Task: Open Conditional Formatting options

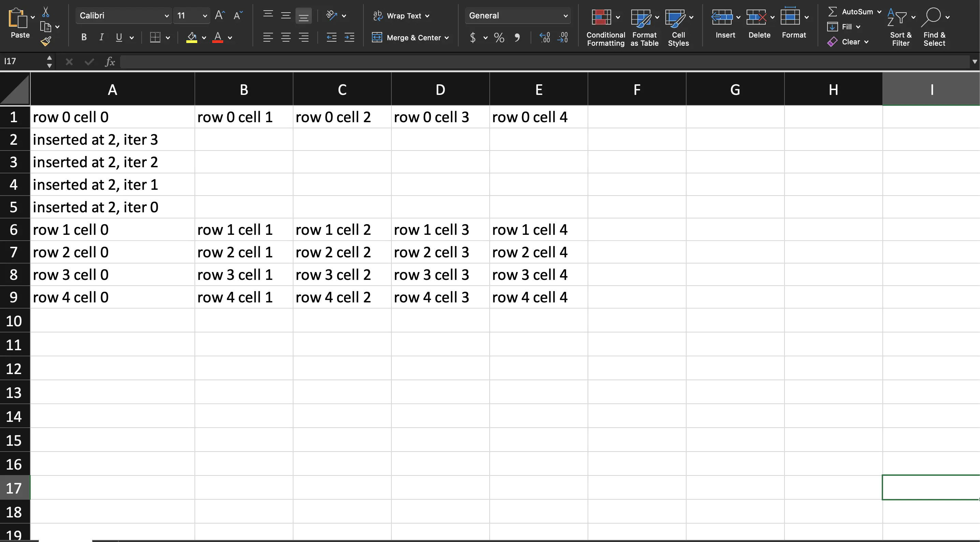Action: [605, 27]
